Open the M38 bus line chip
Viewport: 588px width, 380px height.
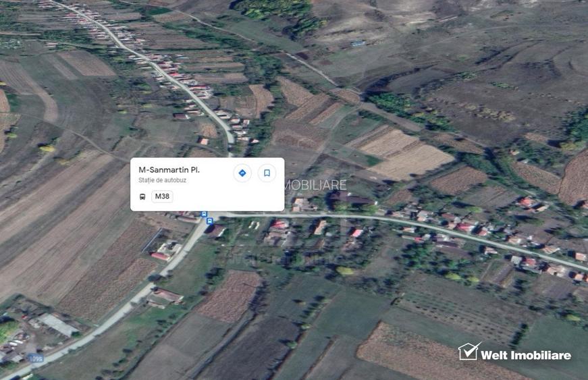pos(162,196)
